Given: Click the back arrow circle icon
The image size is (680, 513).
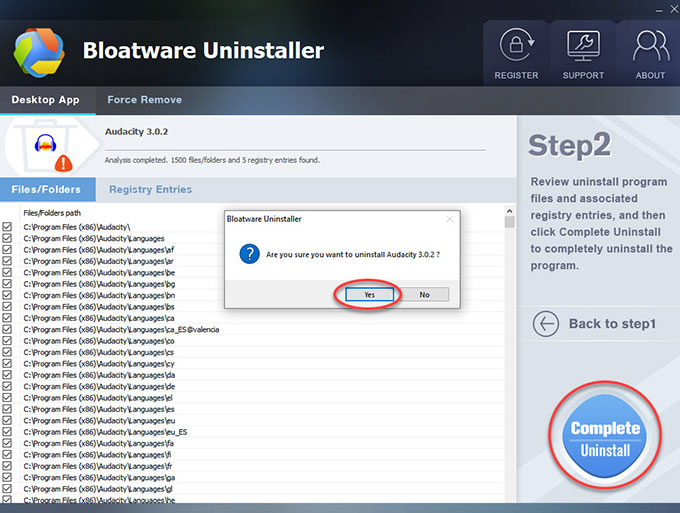Looking at the screenshot, I should (546, 323).
